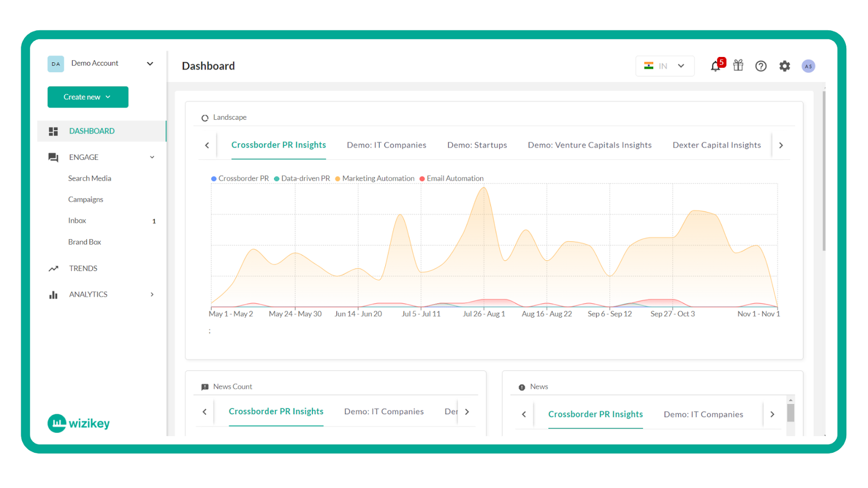Click the Sep 27 - Oct 3 axis label
This screenshot has height=488, width=868.
click(673, 314)
